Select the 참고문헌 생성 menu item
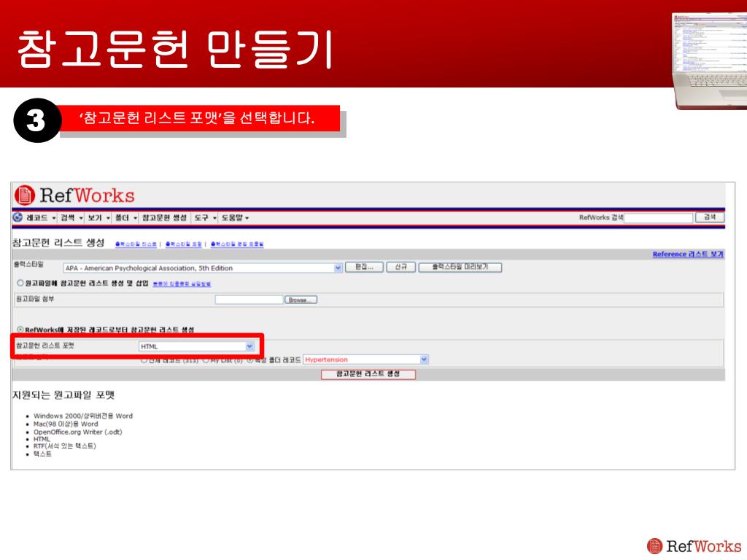This screenshot has height=560, width=747. click(164, 217)
